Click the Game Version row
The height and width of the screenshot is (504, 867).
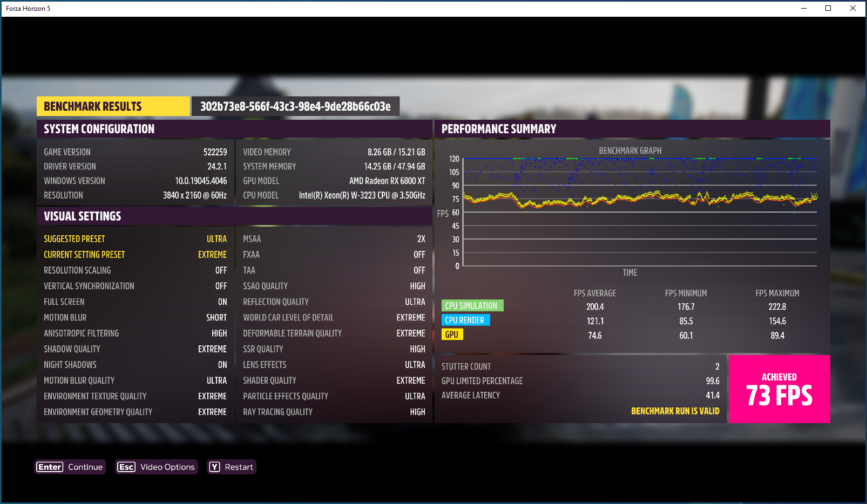[136, 152]
